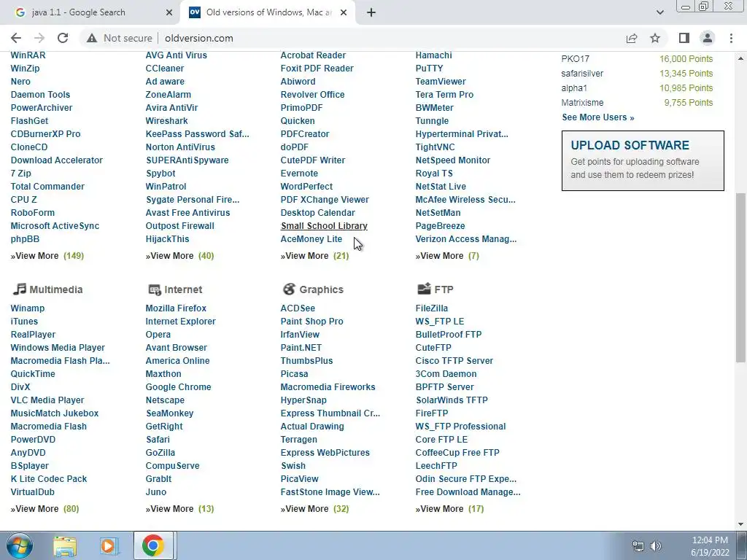Open the Paint Shop Pro link
Viewport: 747px width, 560px height.
point(311,322)
